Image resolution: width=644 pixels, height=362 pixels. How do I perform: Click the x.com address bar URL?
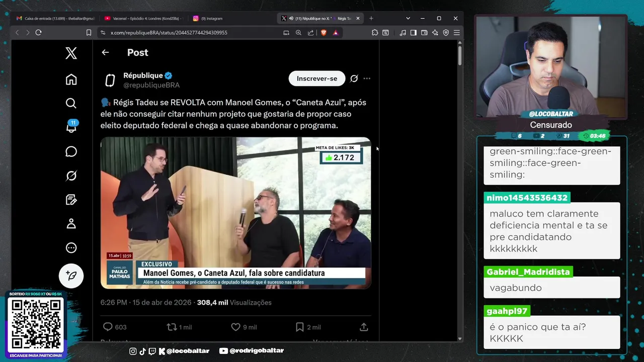pyautogui.click(x=169, y=33)
